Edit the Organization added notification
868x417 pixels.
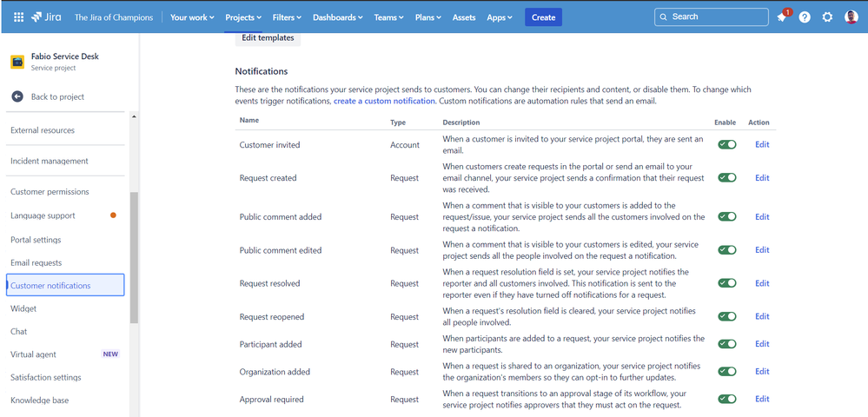click(x=762, y=372)
